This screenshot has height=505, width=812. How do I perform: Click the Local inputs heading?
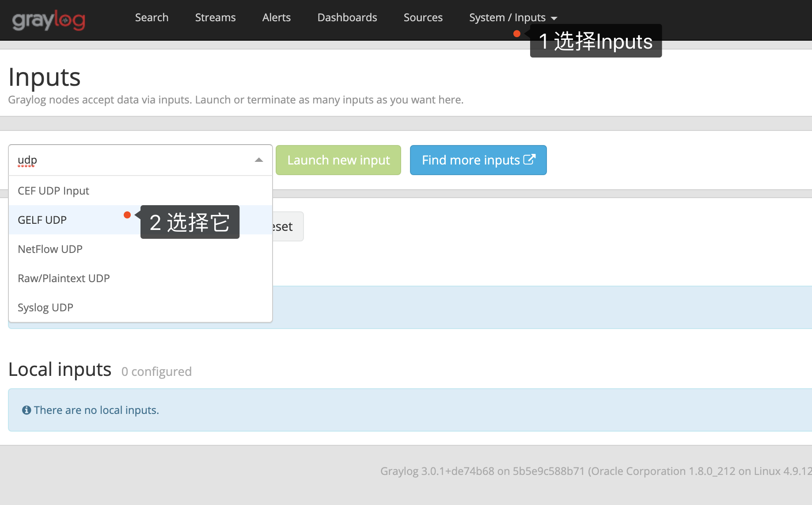(60, 369)
